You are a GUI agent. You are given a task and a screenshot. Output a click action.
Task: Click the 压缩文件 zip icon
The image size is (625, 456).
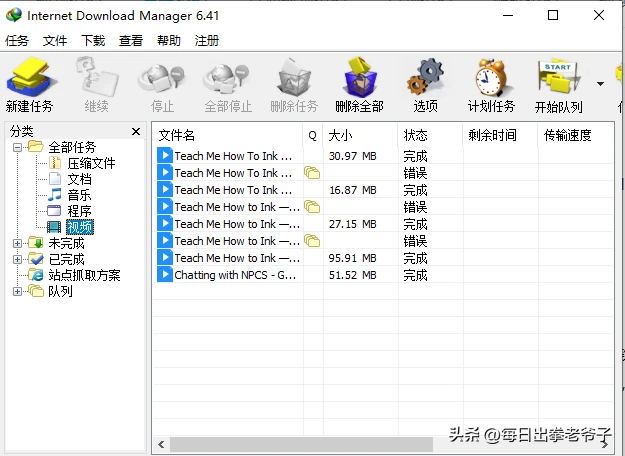55,163
